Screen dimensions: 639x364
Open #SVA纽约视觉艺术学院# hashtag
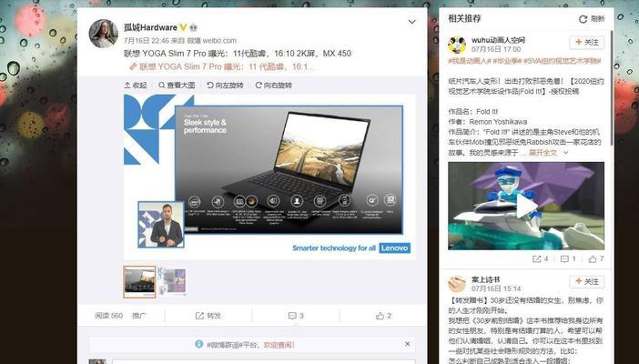(563, 61)
